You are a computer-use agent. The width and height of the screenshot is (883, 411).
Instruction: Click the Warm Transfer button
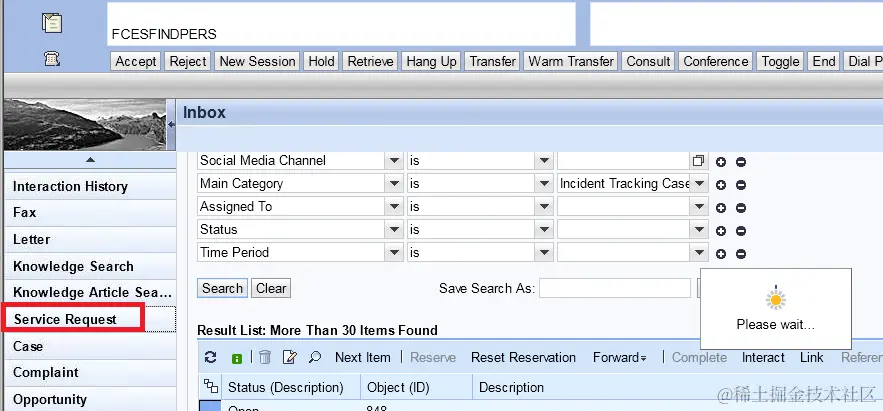pos(571,61)
